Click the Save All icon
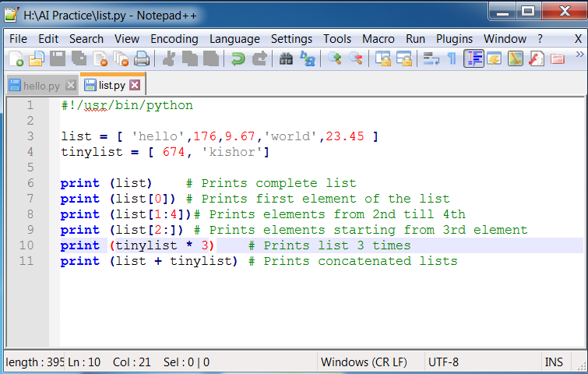This screenshot has width=588, height=374. [x=79, y=59]
